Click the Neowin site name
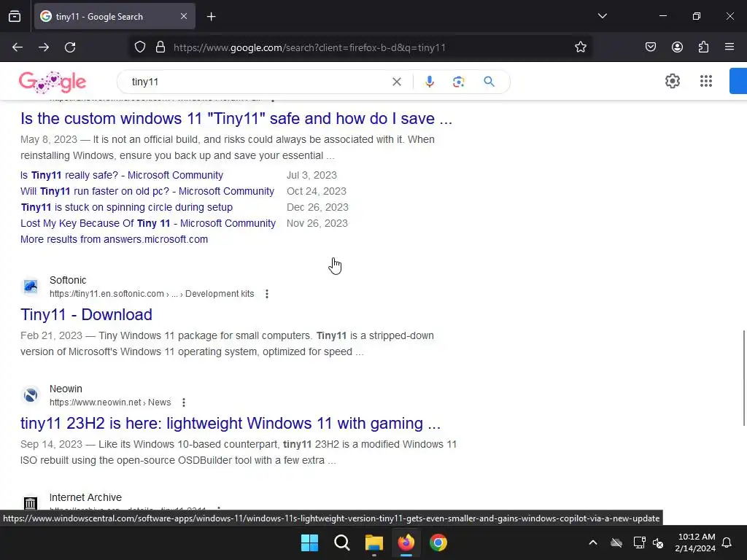Image resolution: width=747 pixels, height=560 pixels. [x=66, y=389]
